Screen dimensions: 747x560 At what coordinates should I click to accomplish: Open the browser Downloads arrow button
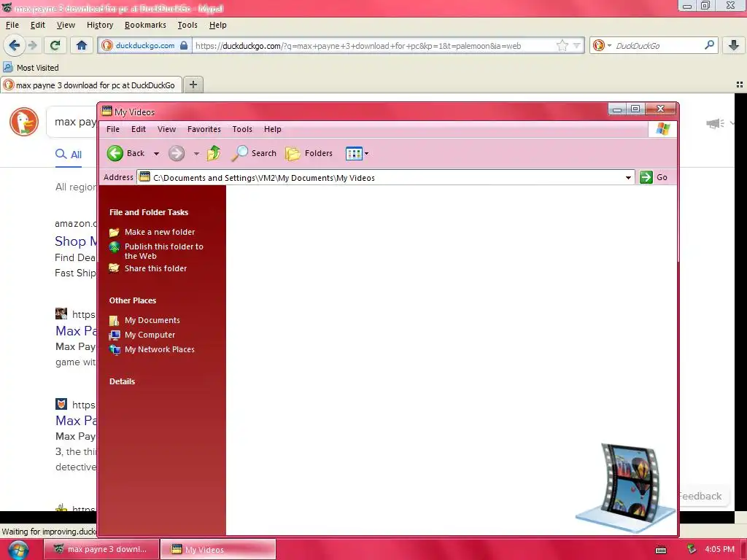734,45
